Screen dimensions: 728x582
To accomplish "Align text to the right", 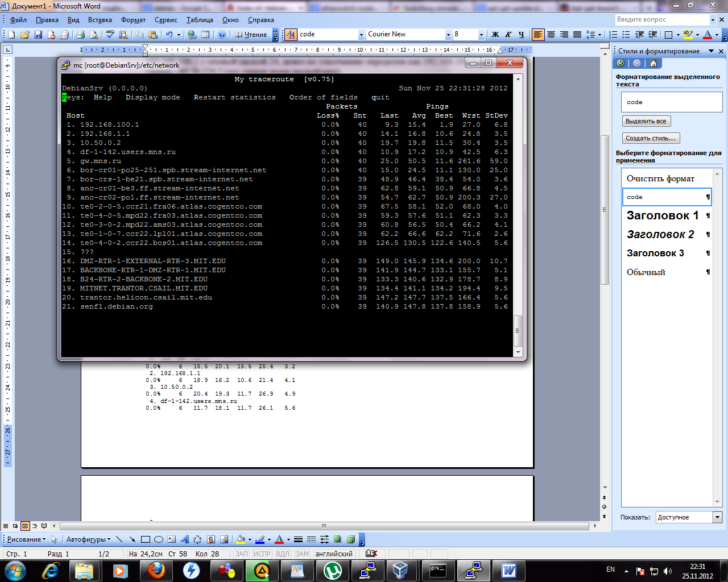I will pos(564,35).
